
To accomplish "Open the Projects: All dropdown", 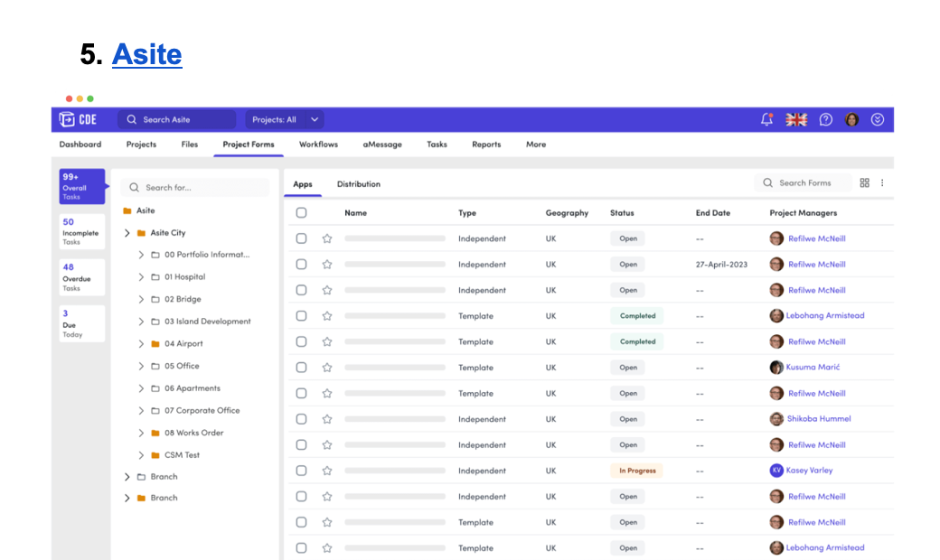I will coord(285,119).
